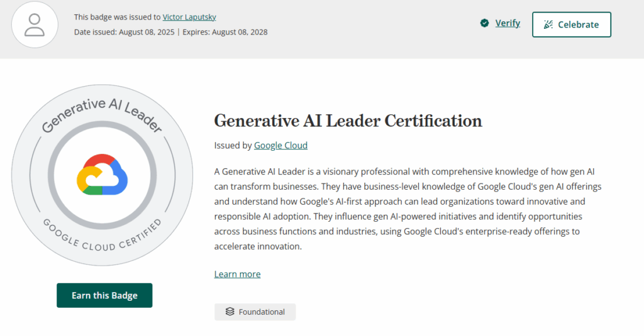Click the curved Generative AI Leader badge text
The height and width of the screenshot is (336, 644).
point(102,115)
